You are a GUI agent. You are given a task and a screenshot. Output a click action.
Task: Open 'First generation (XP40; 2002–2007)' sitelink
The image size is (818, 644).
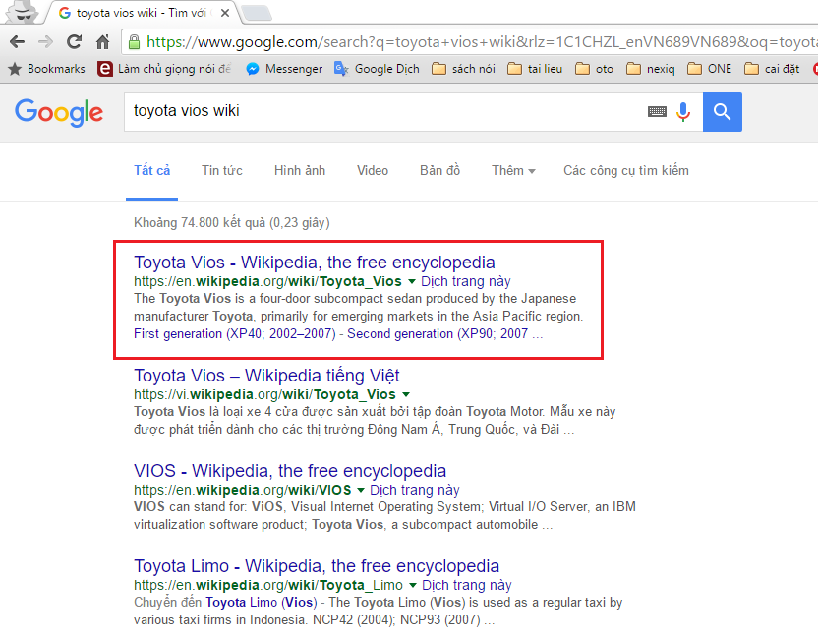point(235,334)
